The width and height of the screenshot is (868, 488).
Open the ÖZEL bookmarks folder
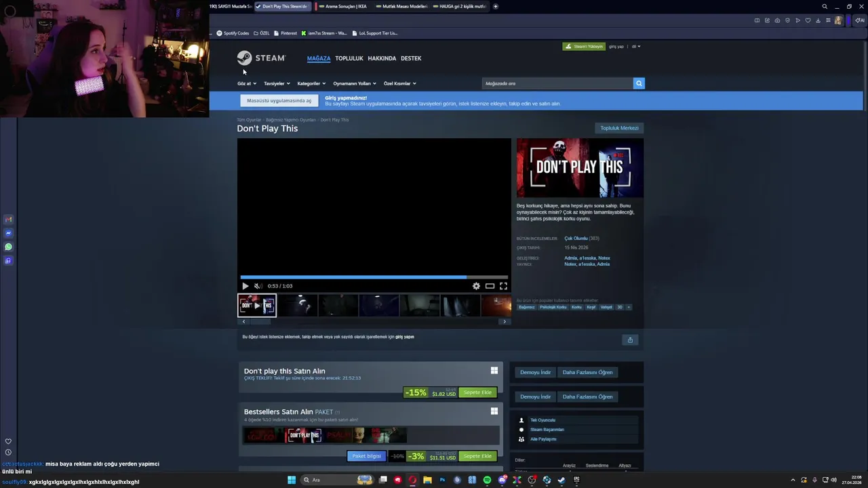[261, 33]
